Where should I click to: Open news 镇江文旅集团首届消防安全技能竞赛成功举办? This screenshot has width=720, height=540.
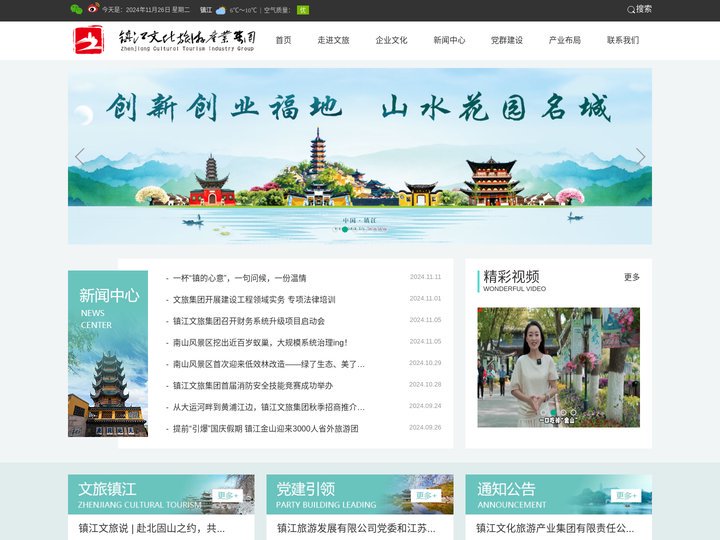253,386
